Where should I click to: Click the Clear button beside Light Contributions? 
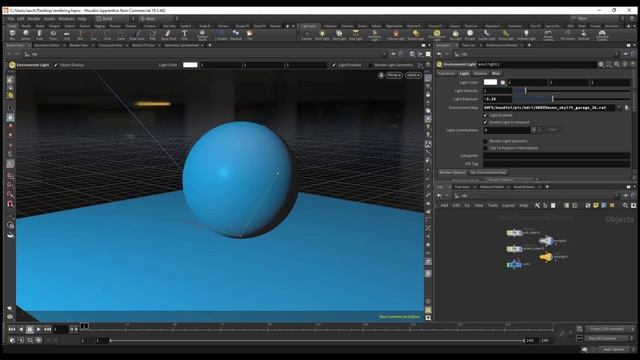(x=552, y=130)
